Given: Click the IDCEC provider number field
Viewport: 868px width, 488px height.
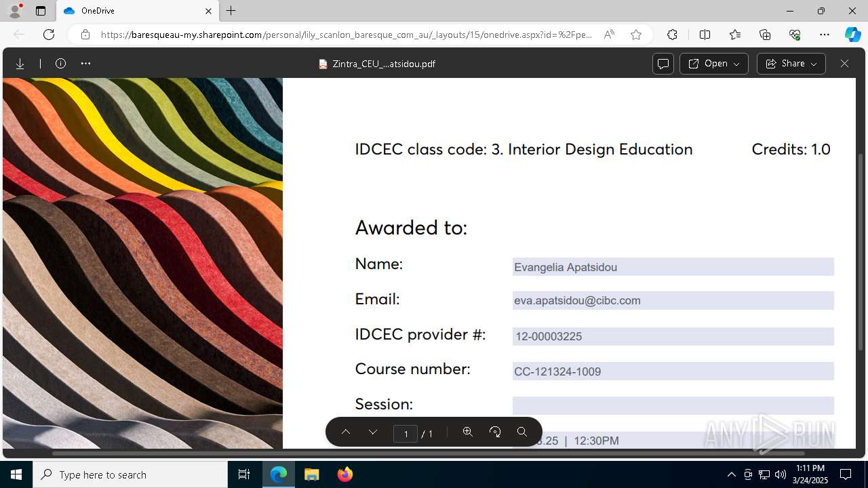Looking at the screenshot, I should point(673,336).
